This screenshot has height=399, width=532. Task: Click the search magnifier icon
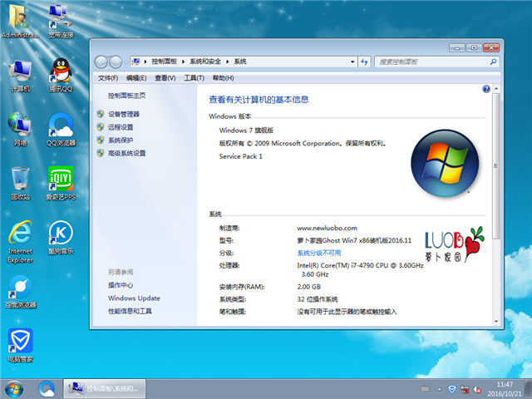493,62
